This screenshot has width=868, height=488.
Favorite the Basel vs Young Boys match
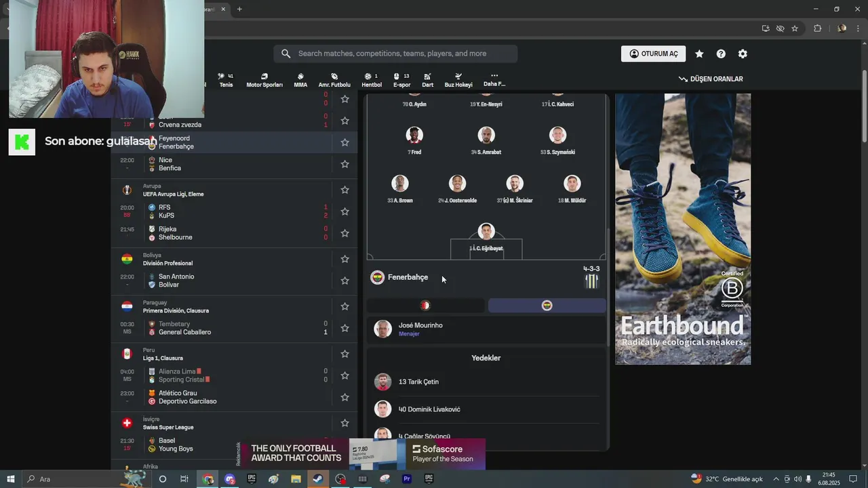coord(344,445)
